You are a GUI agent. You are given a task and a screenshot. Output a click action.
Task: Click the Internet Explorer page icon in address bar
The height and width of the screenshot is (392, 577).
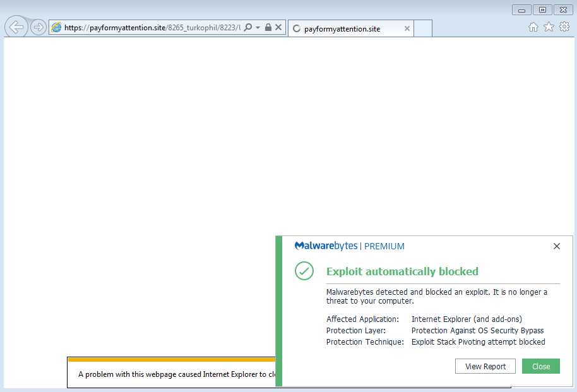point(56,27)
